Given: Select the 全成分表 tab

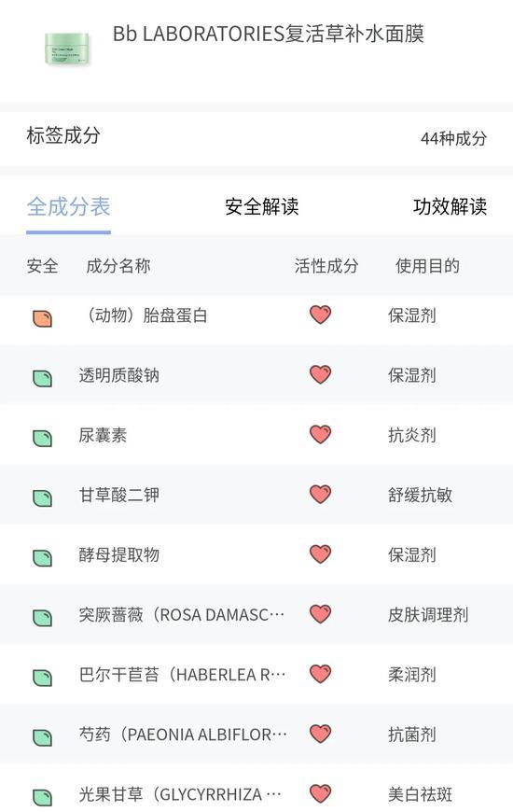Looking at the screenshot, I should tap(68, 206).
